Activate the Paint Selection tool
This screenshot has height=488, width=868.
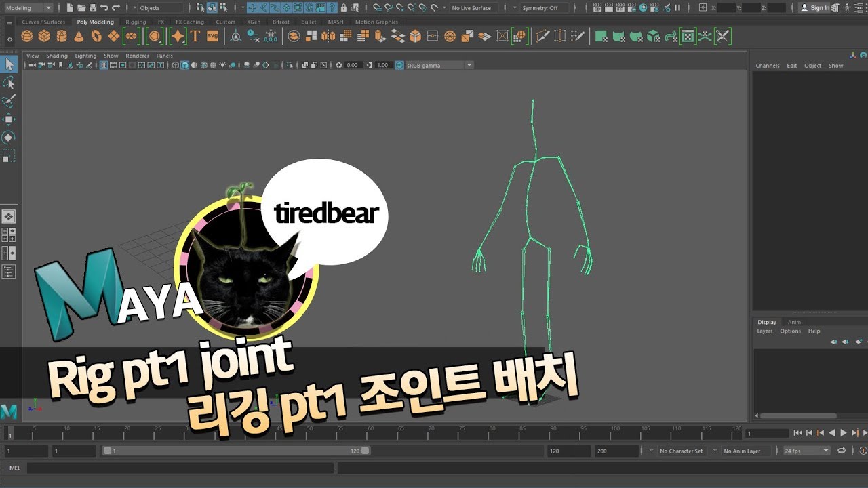(x=9, y=101)
